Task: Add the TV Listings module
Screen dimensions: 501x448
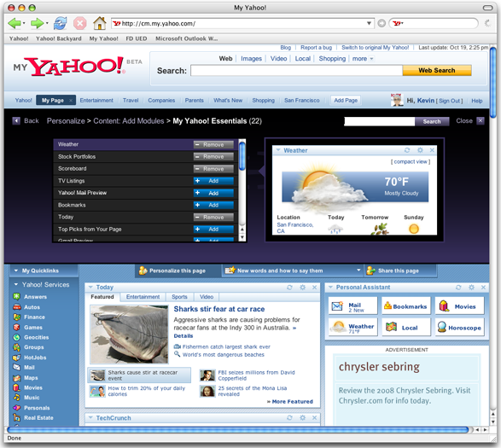Action: (x=213, y=181)
